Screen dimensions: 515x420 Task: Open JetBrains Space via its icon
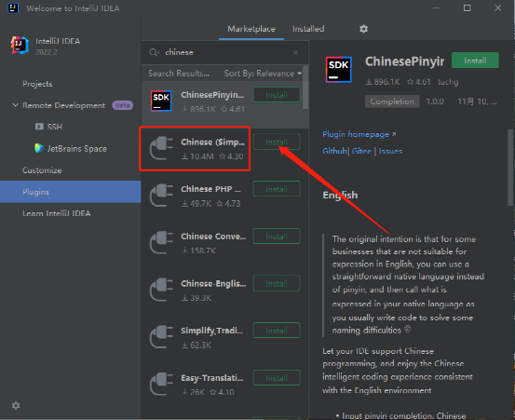[39, 148]
